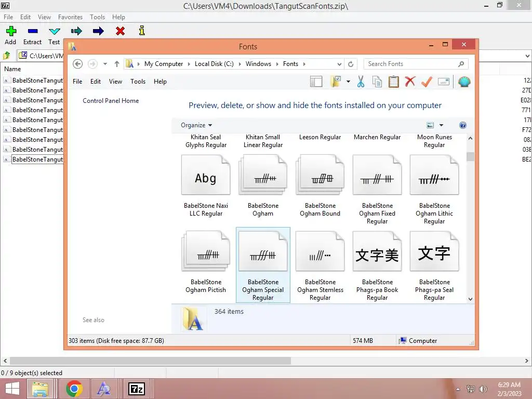
Task: Click the 7-Zip Copy arrow icon
Action: 76,31
